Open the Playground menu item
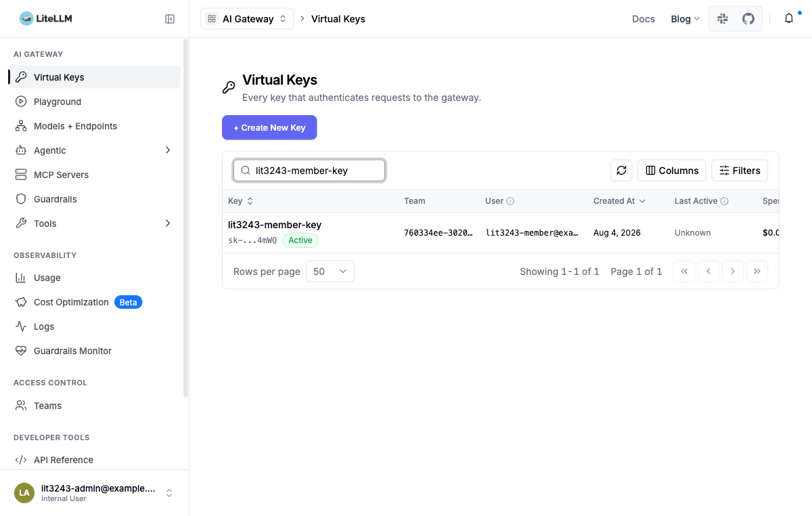 tap(94, 102)
